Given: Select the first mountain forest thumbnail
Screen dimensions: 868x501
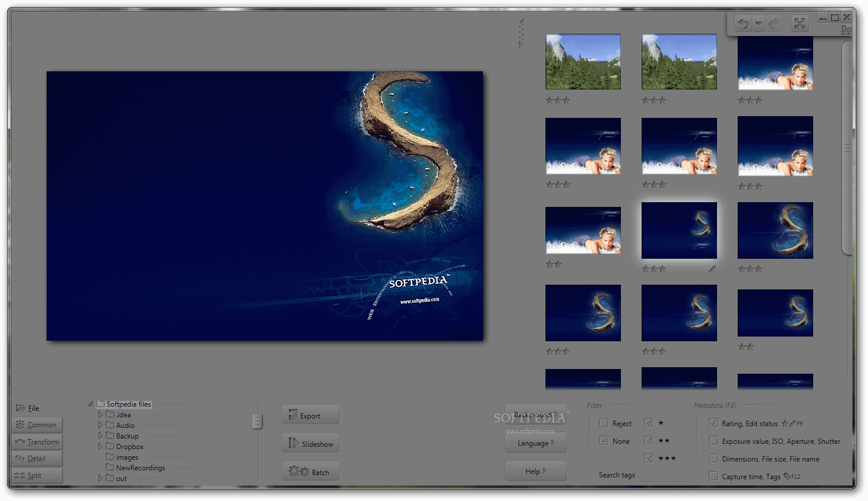Looking at the screenshot, I should tap(583, 61).
